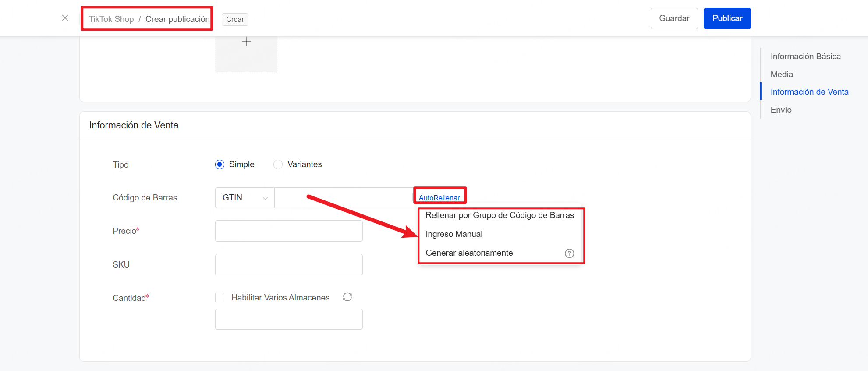Open help tooltip next to Generar aleatoriamente
Image resolution: width=868 pixels, height=371 pixels.
coord(569,253)
